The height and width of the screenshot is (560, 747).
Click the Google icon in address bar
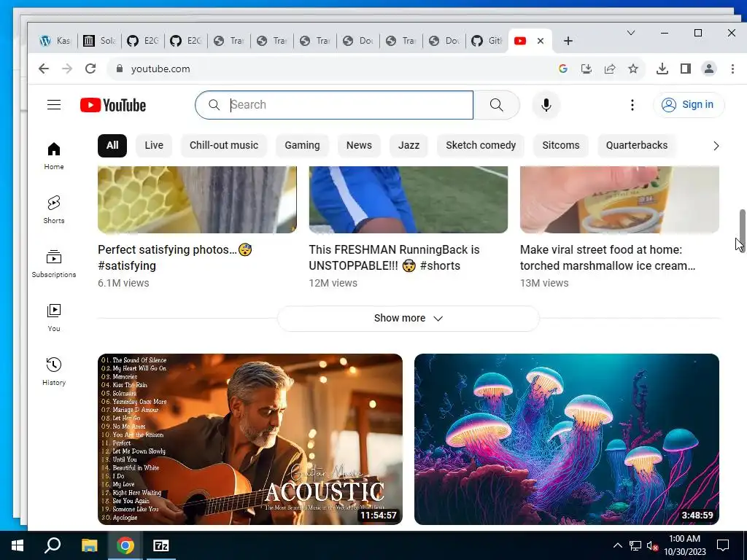point(563,69)
